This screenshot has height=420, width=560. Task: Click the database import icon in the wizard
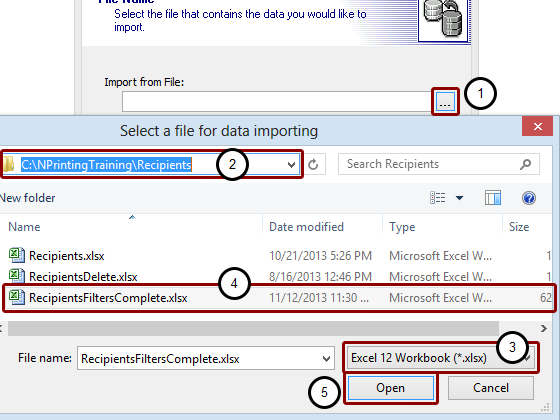[443, 20]
